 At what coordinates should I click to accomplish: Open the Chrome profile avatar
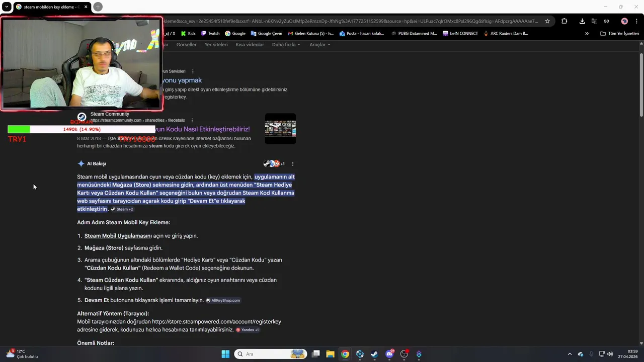pyautogui.click(x=624, y=21)
